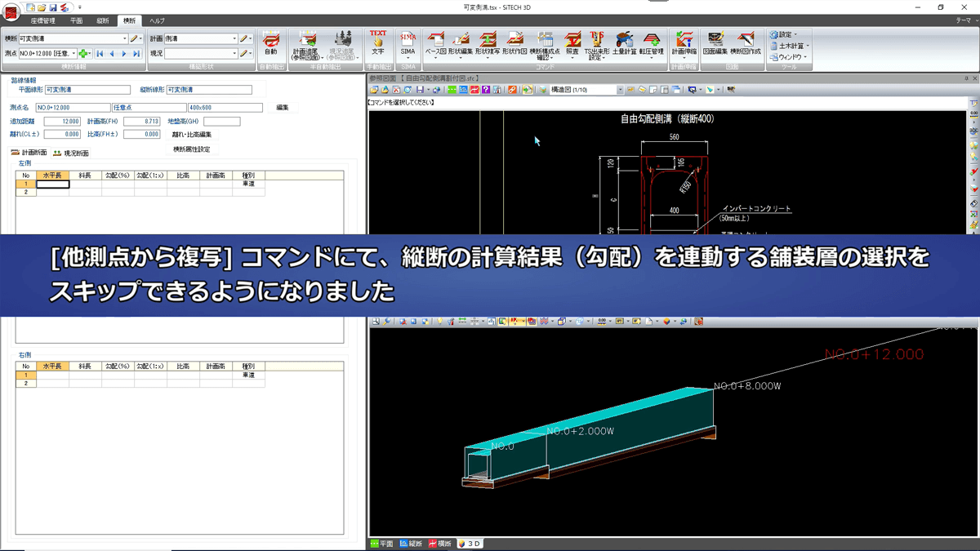The height and width of the screenshot is (551, 980).
Task: Click 右側 table row 2 number cell
Action: point(26,384)
